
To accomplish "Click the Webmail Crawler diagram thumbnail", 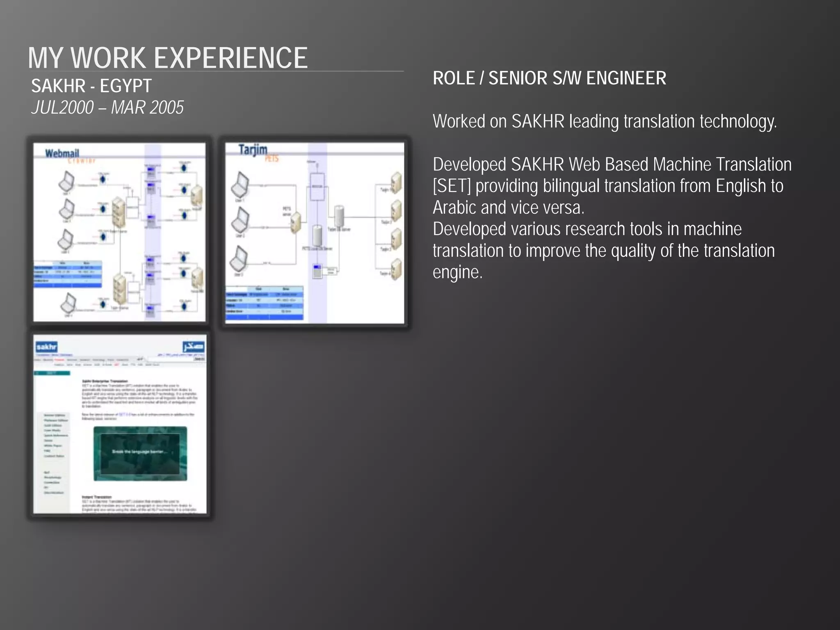I will [x=119, y=232].
